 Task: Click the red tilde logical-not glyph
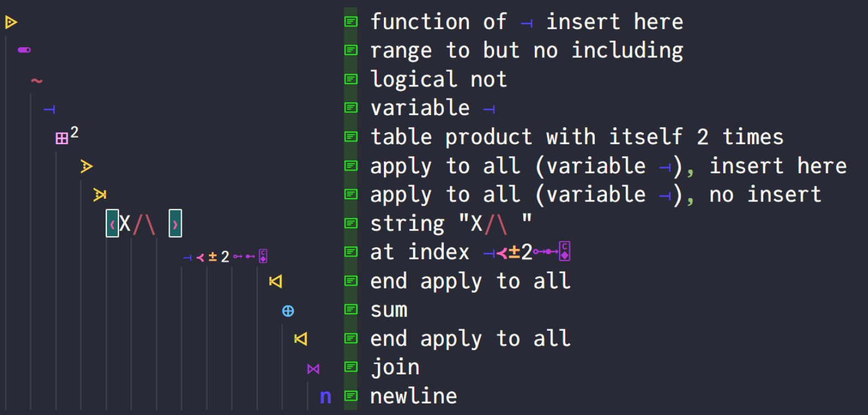[36, 81]
